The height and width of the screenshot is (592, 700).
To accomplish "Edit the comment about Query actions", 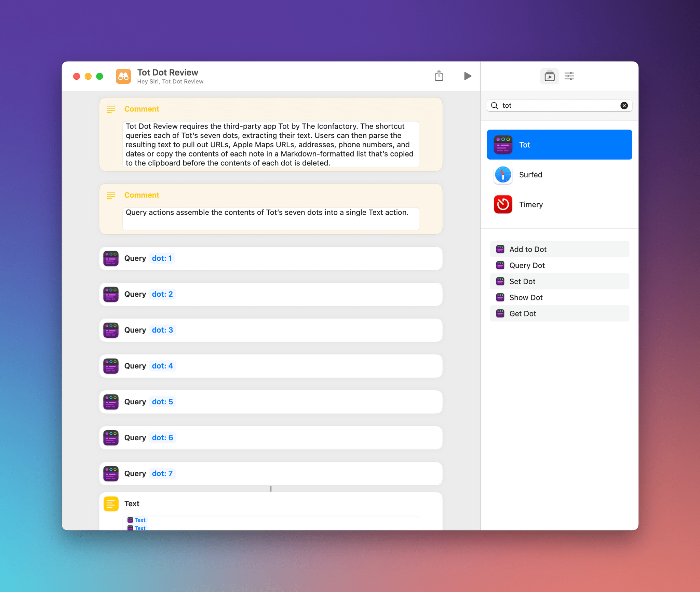I will 271,219.
